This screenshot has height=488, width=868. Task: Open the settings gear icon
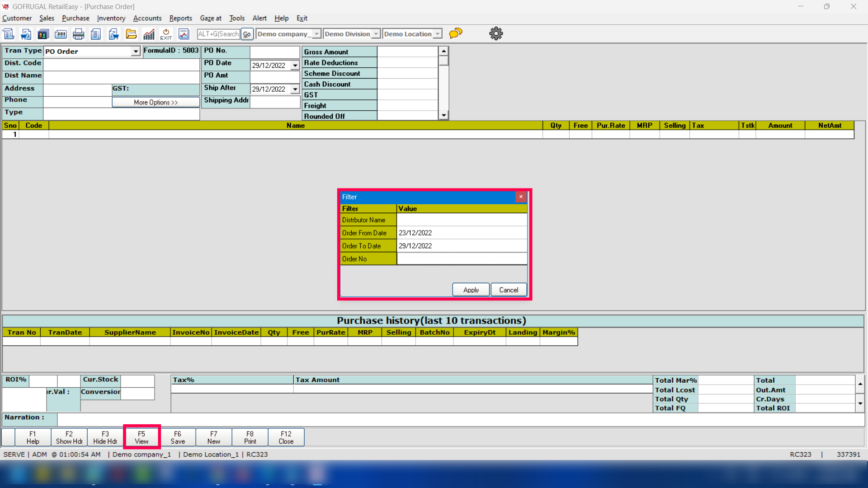496,33
